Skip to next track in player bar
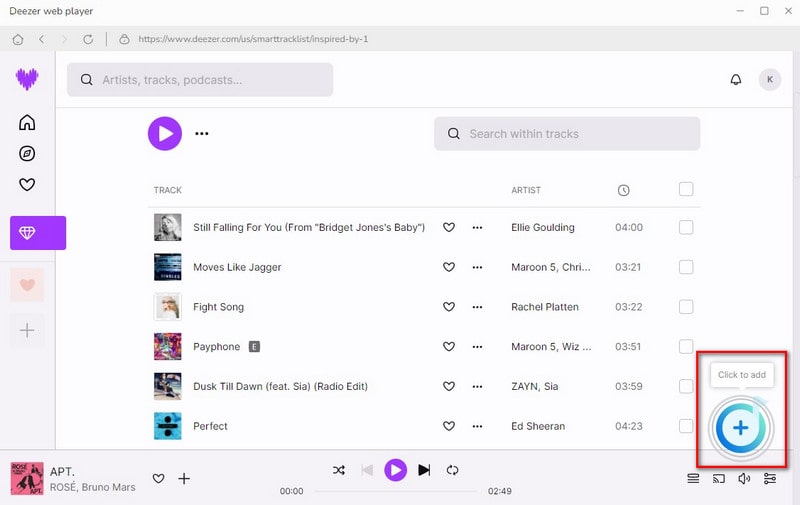 pos(424,470)
